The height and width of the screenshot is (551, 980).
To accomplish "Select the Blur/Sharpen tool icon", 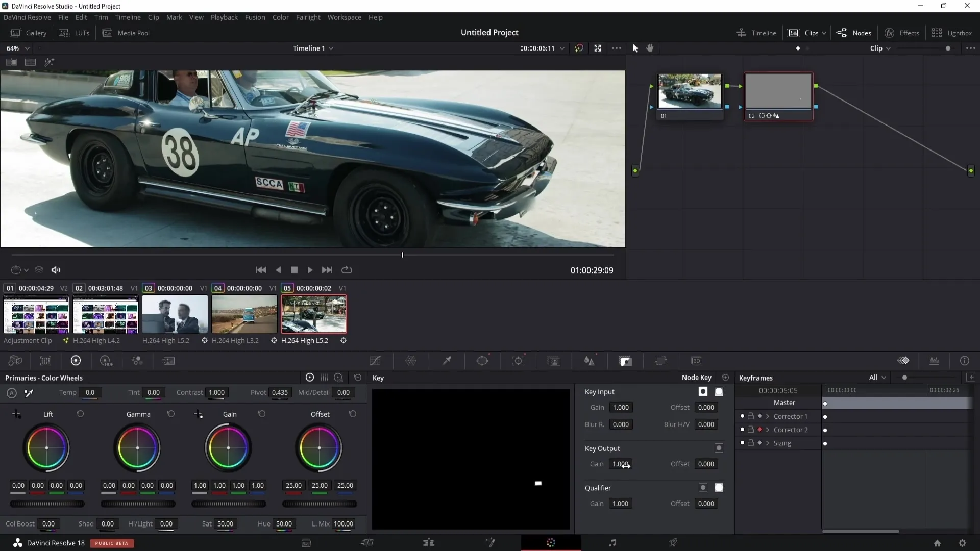I will click(590, 361).
